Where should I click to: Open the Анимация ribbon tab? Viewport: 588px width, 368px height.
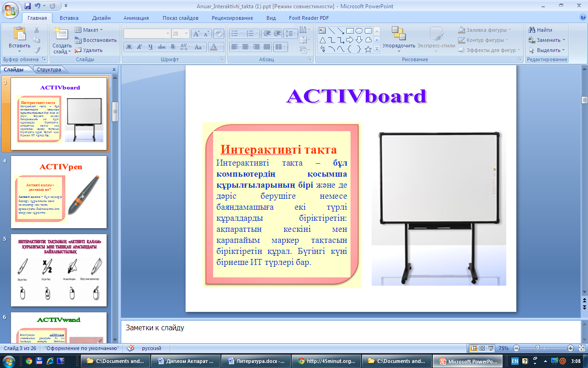coord(136,18)
